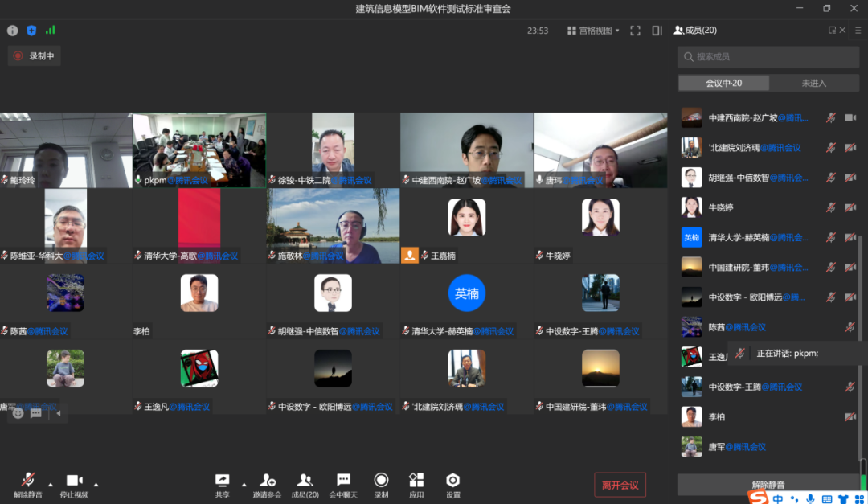The height and width of the screenshot is (504, 868).
Task: Click the 录制 record button
Action: [381, 485]
